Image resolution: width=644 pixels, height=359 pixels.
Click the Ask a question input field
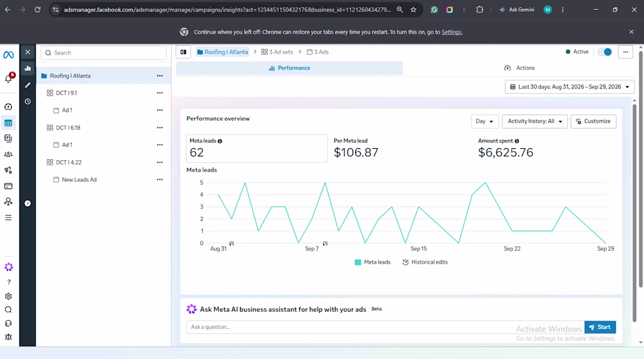tap(385, 327)
